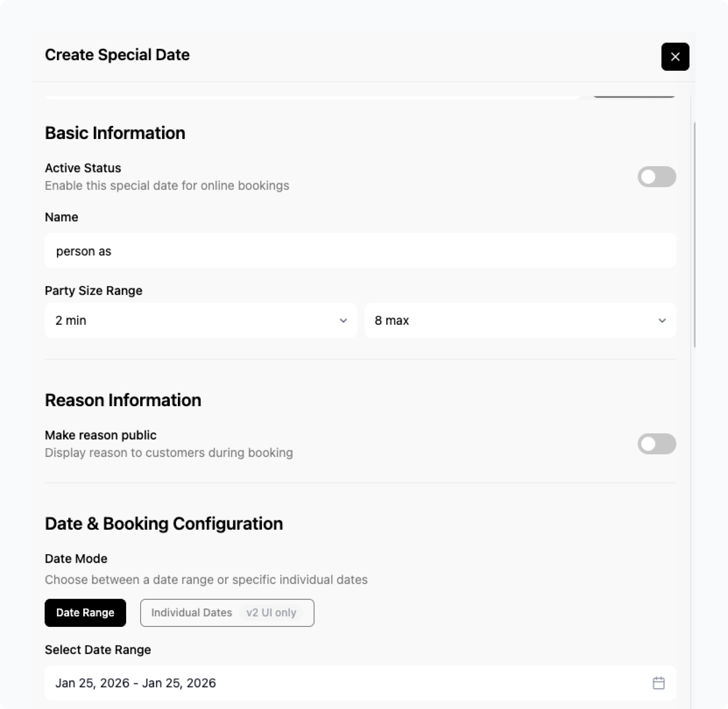728x709 pixels.
Task: Toggle the Make reason public switch
Action: [x=656, y=444]
